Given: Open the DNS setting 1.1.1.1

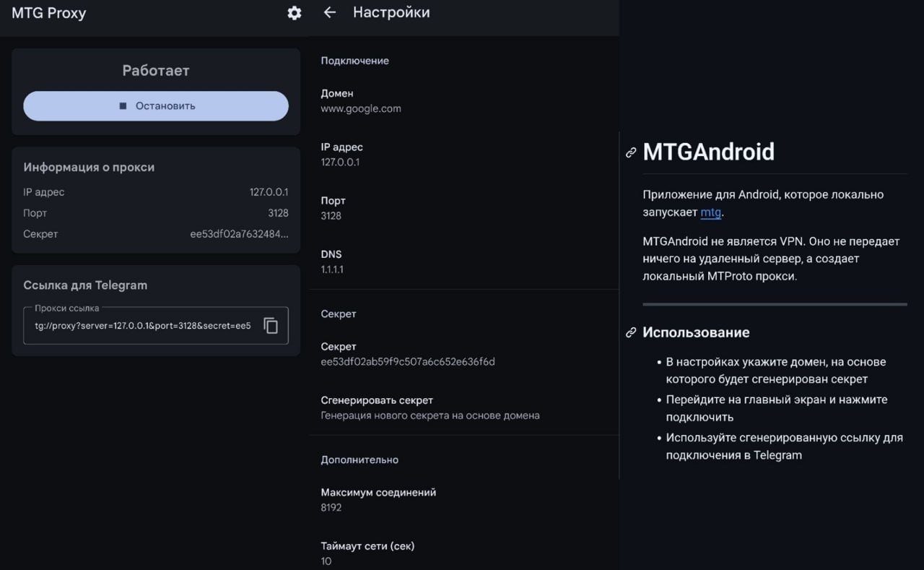Looking at the screenshot, I should pyautogui.click(x=463, y=262).
